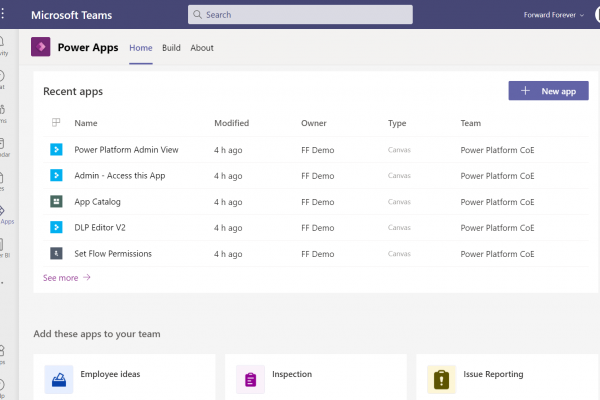This screenshot has height=400, width=600.
Task: Click the New app button
Action: [x=548, y=91]
